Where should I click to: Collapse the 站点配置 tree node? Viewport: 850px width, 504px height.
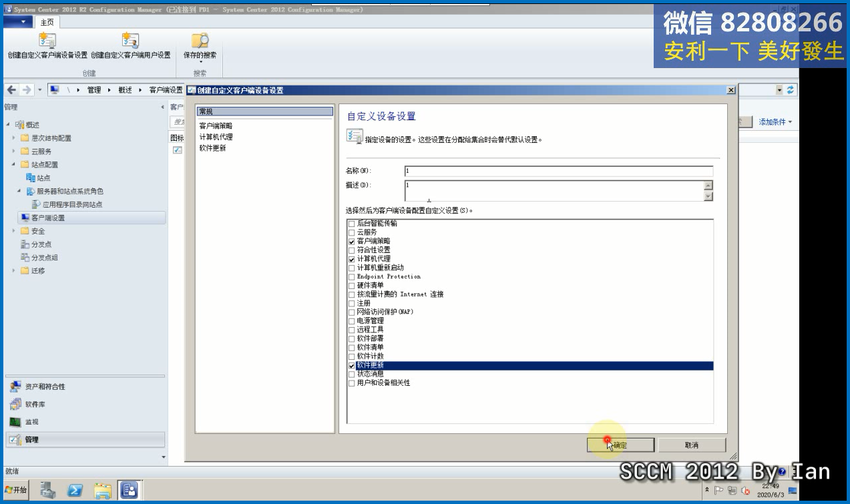[14, 164]
